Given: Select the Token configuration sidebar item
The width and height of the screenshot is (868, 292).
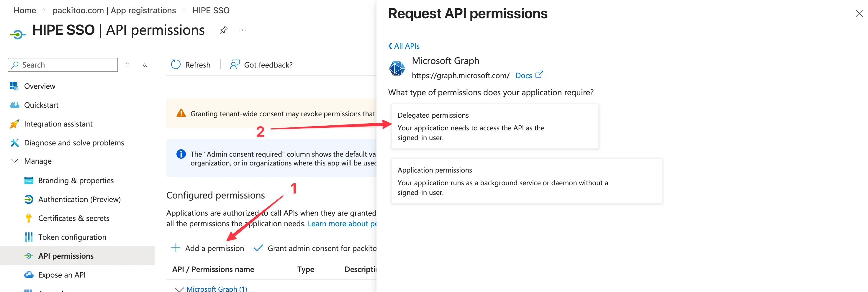Looking at the screenshot, I should pyautogui.click(x=73, y=237).
